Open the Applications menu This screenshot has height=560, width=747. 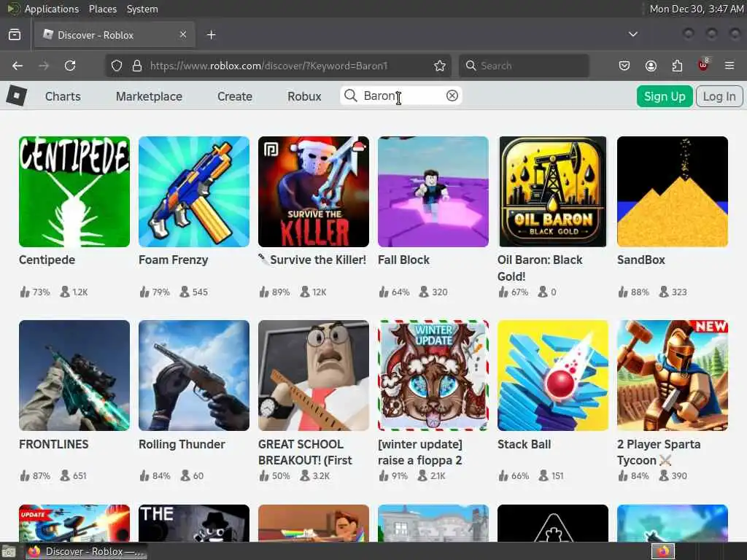(52, 9)
